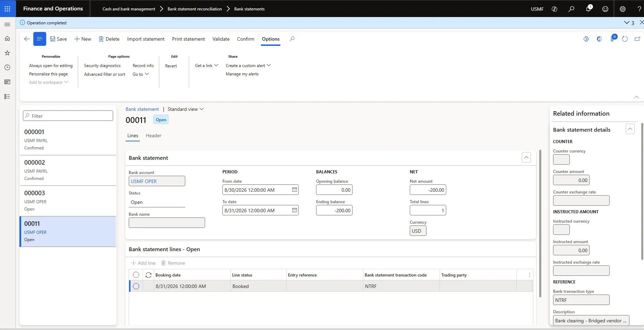Viewport: 644px width, 330px height.
Task: Expand the navigation pane hamburger menu
Action: pyautogui.click(x=7, y=24)
